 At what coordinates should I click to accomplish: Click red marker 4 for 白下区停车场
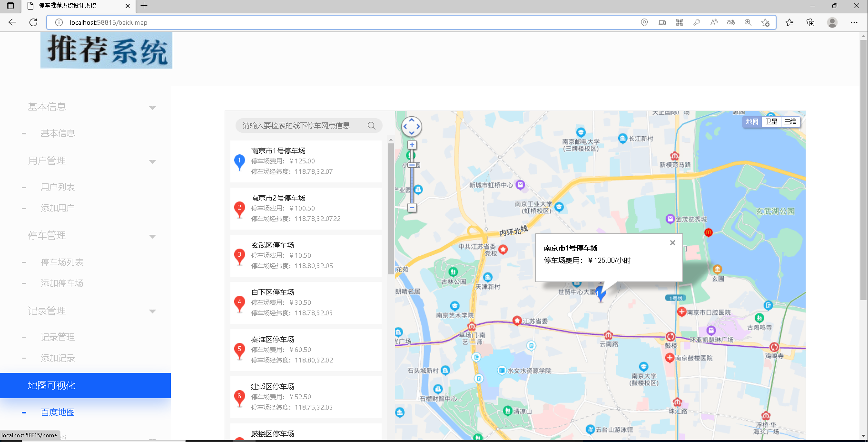pyautogui.click(x=239, y=304)
